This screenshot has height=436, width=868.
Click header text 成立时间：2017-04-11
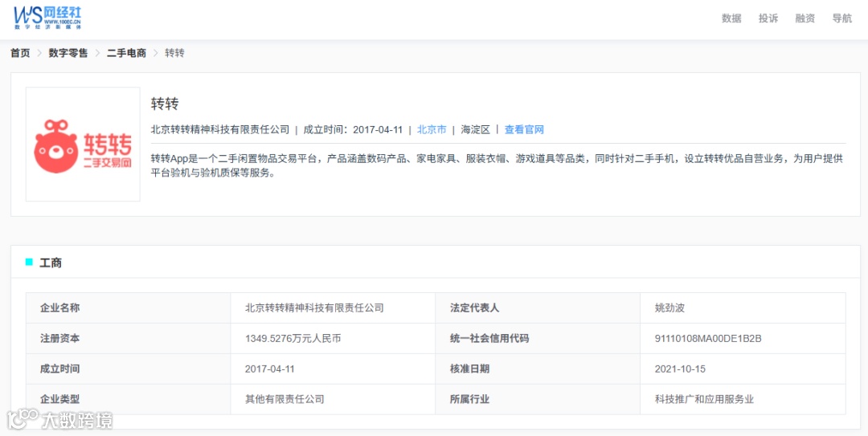(x=353, y=130)
